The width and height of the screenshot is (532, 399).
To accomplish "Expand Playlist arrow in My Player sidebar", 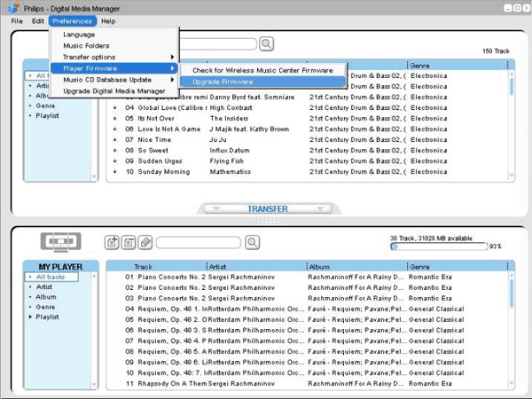I will point(30,317).
